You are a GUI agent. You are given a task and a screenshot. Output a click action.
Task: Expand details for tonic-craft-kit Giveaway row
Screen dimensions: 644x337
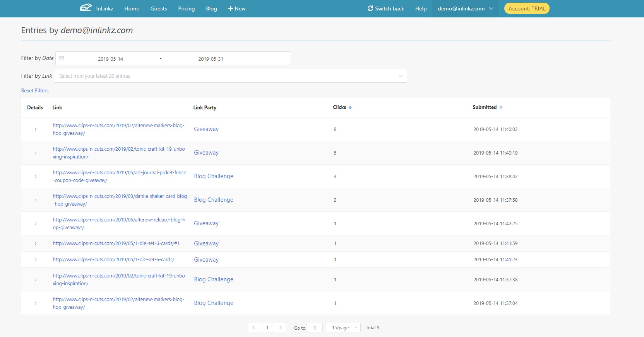tap(36, 153)
